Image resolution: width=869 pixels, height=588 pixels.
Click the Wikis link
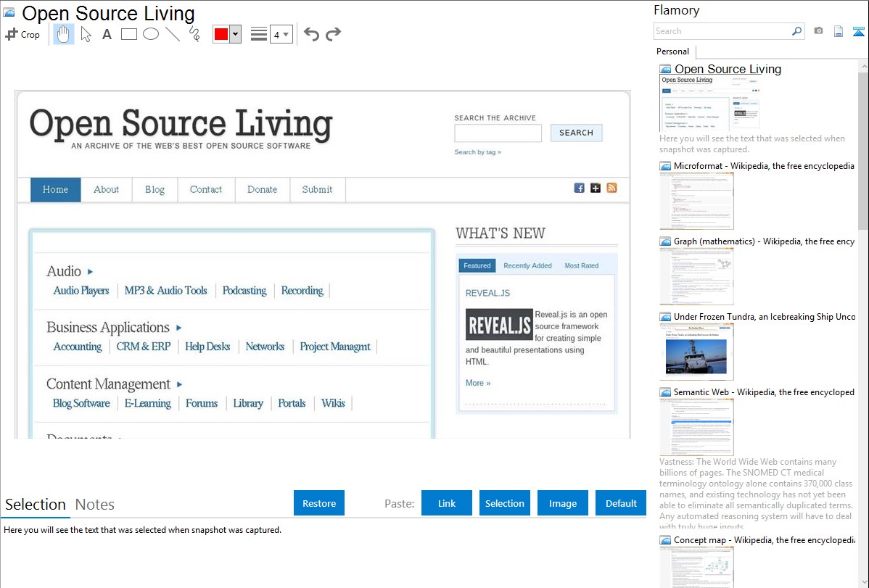333,403
